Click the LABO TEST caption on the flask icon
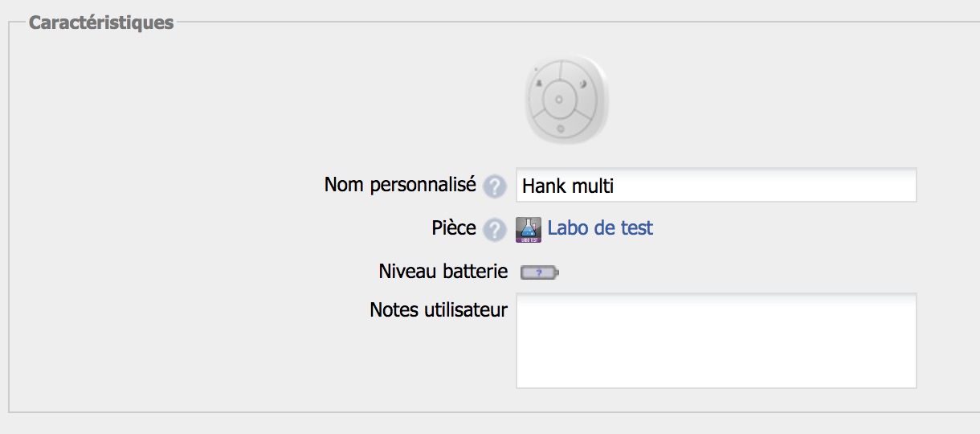The height and width of the screenshot is (434, 980). pos(528,239)
